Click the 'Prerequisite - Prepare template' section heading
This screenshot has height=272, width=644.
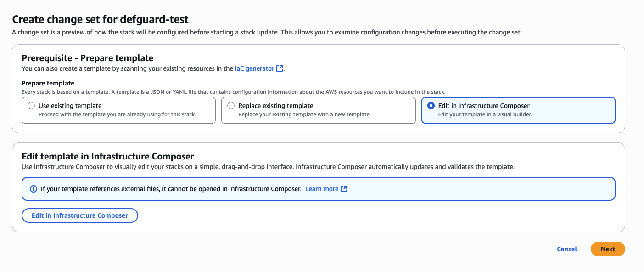pos(87,58)
